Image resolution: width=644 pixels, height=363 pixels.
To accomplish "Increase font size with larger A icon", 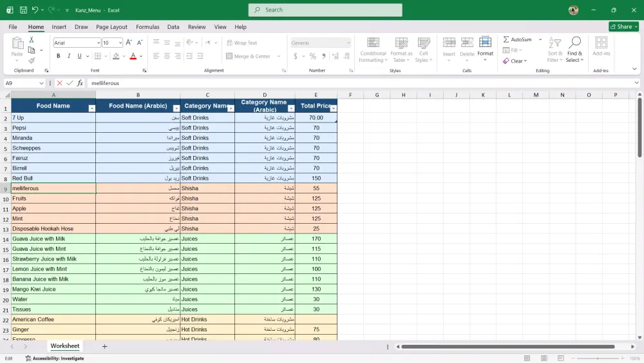I will [x=129, y=43].
